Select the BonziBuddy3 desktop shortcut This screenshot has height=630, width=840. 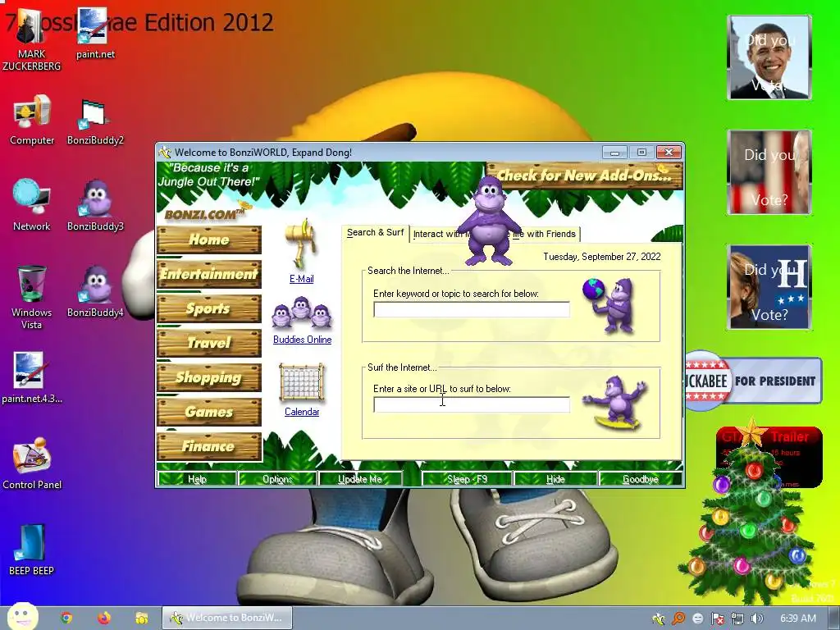pos(95,206)
